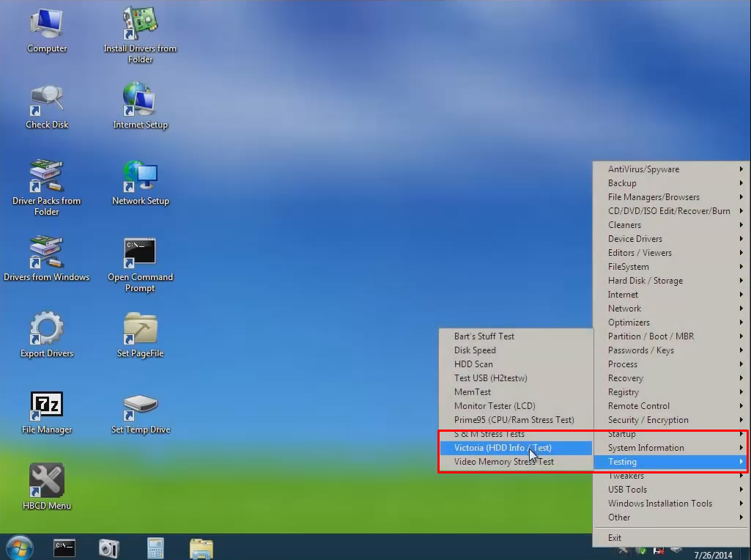Select Open Command Prompt desktop icon
Viewport: 751px width, 560px height.
tap(140, 265)
